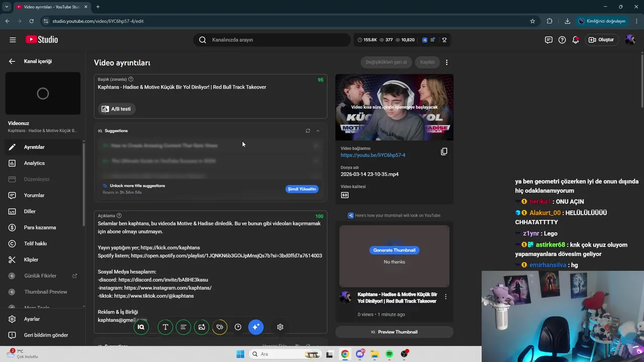Viewport: 644px width, 362px height.
Task: Open vidIQ IQ floating toolbar button
Action: point(141,327)
